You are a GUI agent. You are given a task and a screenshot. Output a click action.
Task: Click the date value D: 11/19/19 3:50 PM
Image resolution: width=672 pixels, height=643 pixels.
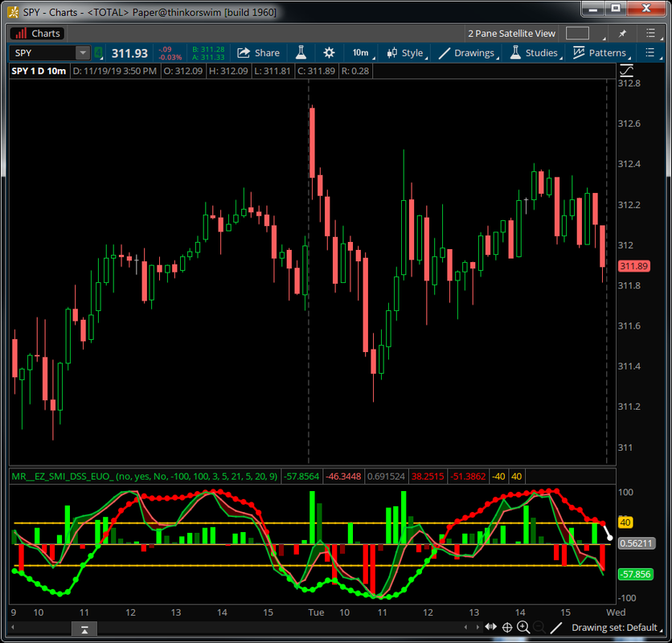(x=114, y=71)
